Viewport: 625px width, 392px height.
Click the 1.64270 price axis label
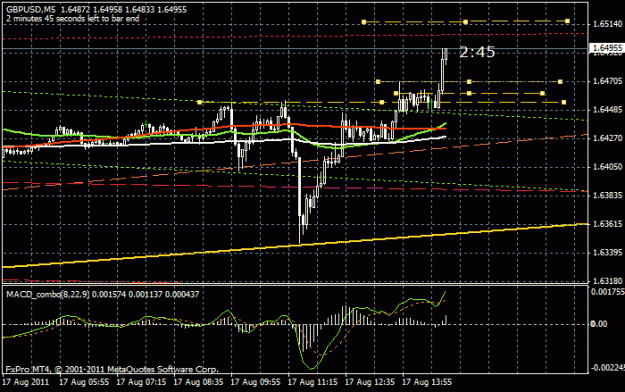point(607,138)
